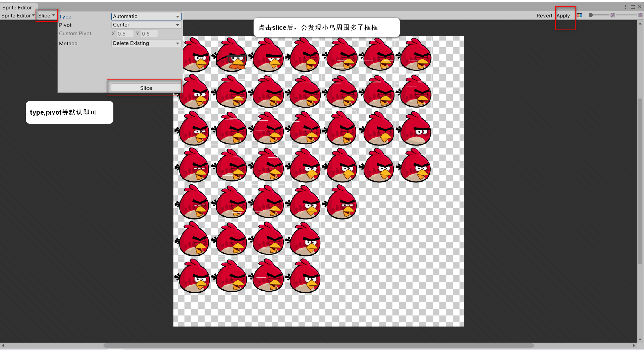
Task: Click the 'Method' label
Action: coord(68,44)
